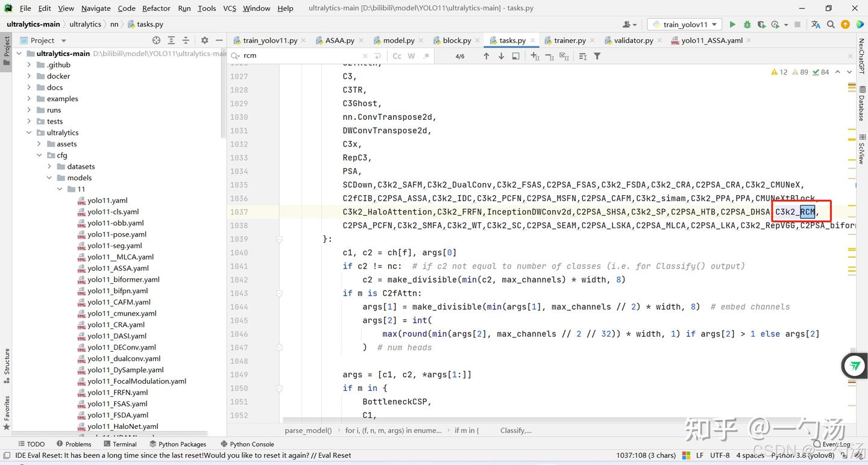
Task: Run the train_yolov11 configuration
Action: (732, 25)
